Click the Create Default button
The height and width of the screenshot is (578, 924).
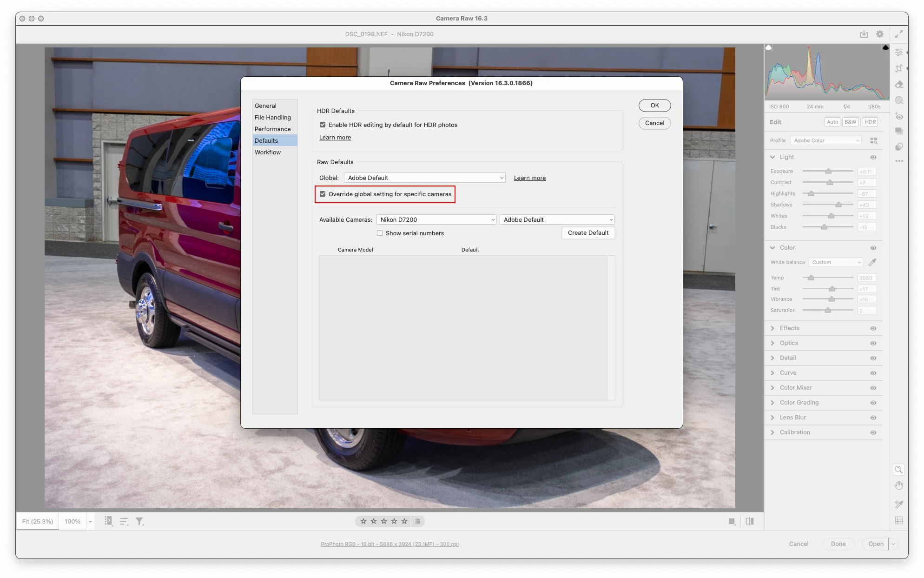[587, 233]
